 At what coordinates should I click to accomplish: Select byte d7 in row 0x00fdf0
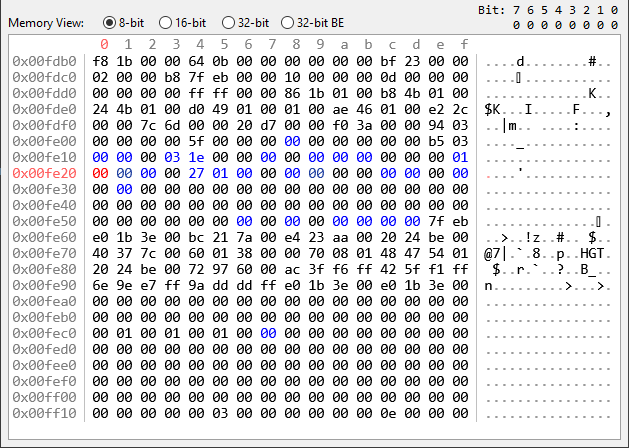[268, 126]
